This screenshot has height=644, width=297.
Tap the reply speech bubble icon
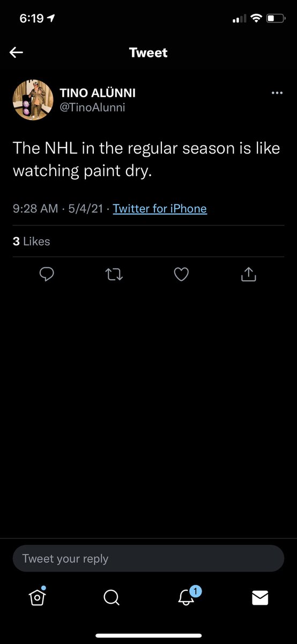tap(47, 275)
